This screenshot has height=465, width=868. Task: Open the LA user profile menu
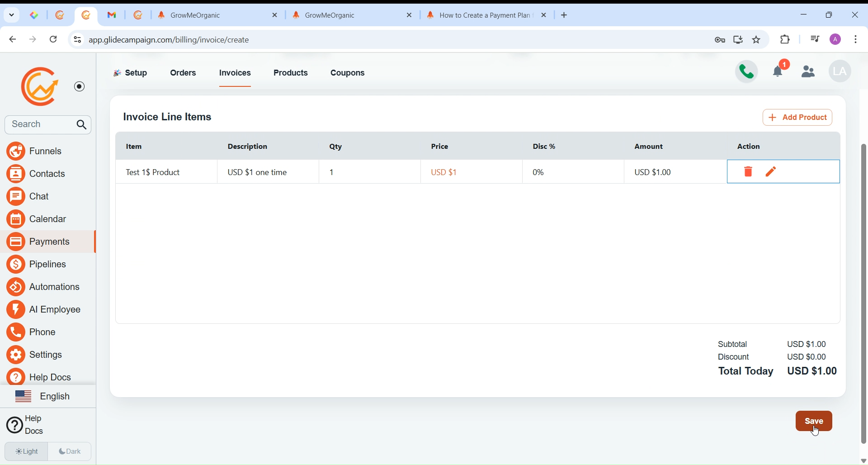(840, 71)
